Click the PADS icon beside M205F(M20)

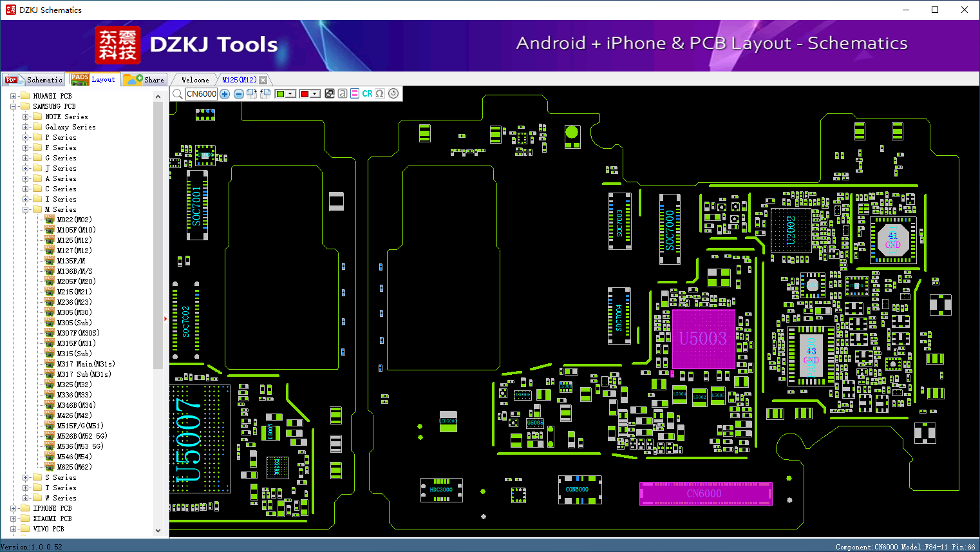50,281
